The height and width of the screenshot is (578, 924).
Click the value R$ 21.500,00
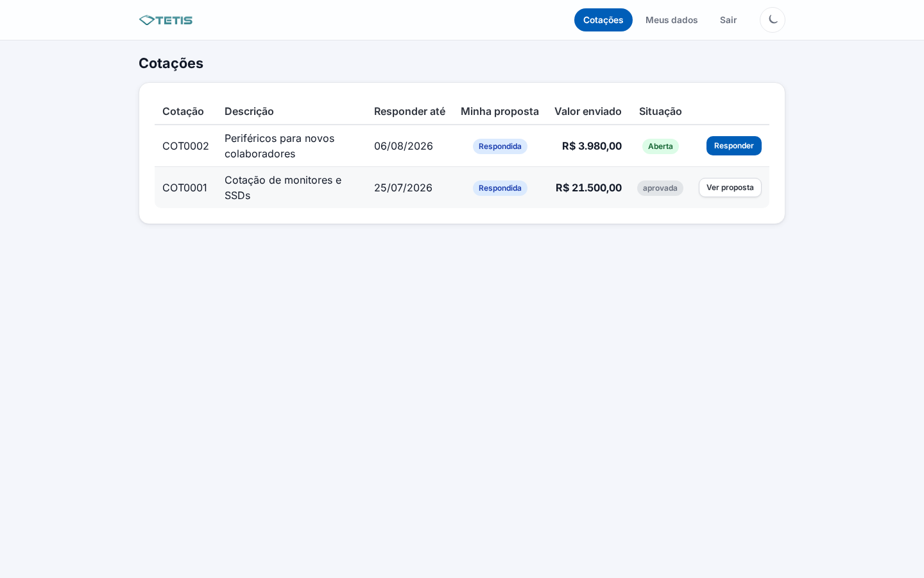588,188
